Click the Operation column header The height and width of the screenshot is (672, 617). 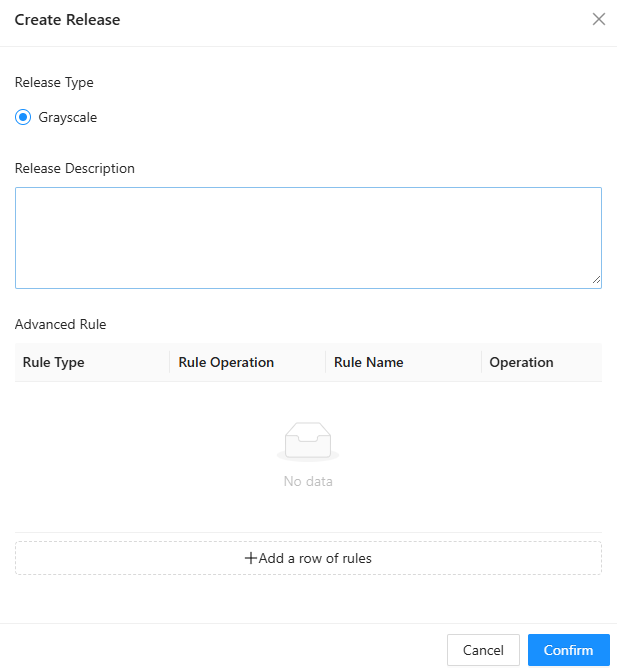(521, 362)
